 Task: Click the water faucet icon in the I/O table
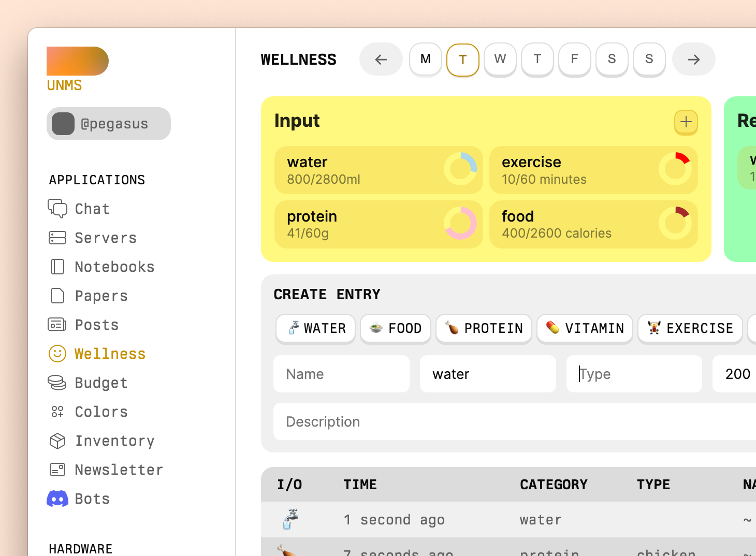pyautogui.click(x=290, y=519)
